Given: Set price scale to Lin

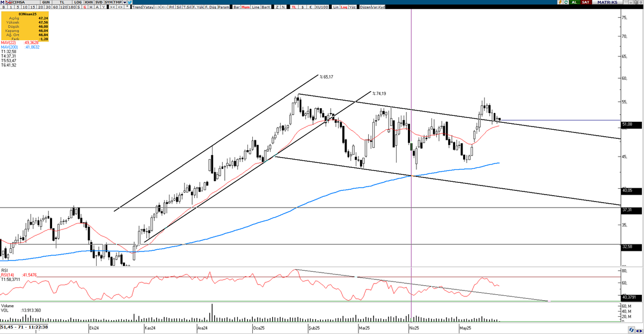Looking at the screenshot, I should 336,8.
